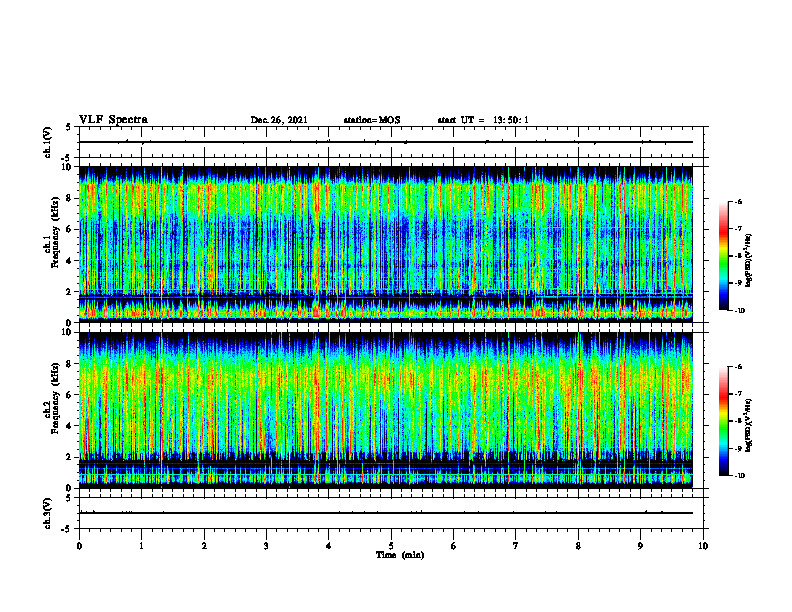Click the "-5" tick on ch.3(V) axis
This screenshot has height=612, width=792.
67,529
